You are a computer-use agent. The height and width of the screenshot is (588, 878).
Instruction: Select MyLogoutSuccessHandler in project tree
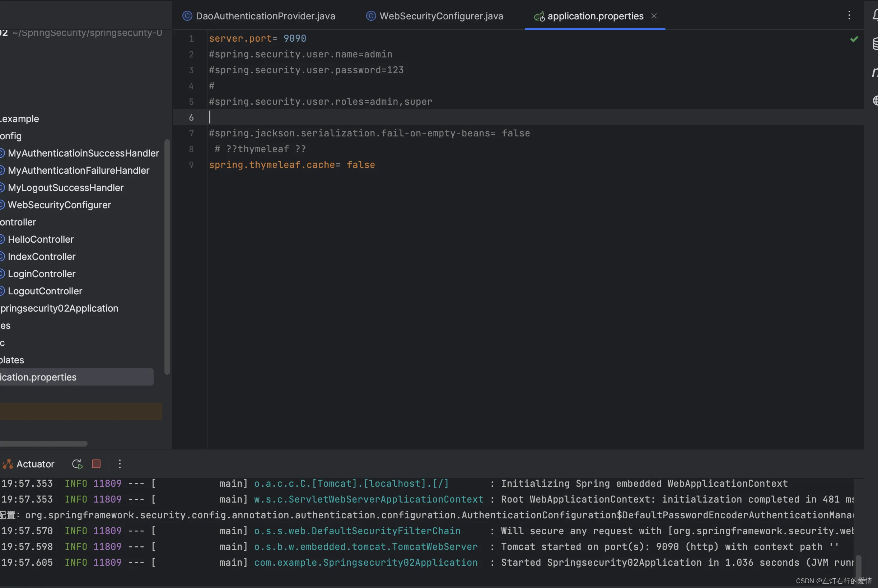66,187
